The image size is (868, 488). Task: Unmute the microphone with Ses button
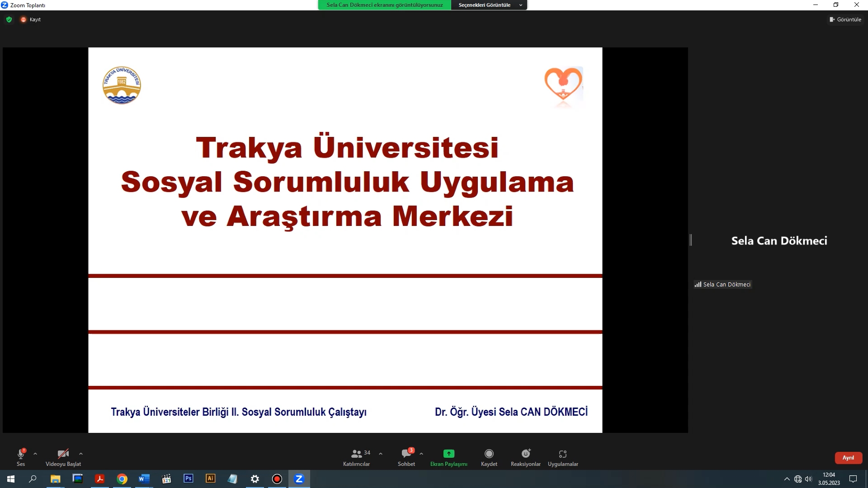[x=21, y=457]
